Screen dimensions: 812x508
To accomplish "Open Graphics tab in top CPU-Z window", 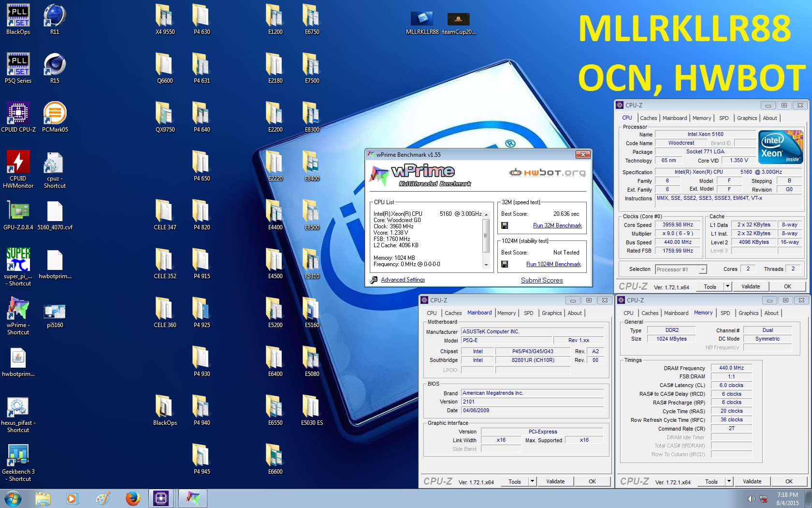I will pyautogui.click(x=747, y=118).
